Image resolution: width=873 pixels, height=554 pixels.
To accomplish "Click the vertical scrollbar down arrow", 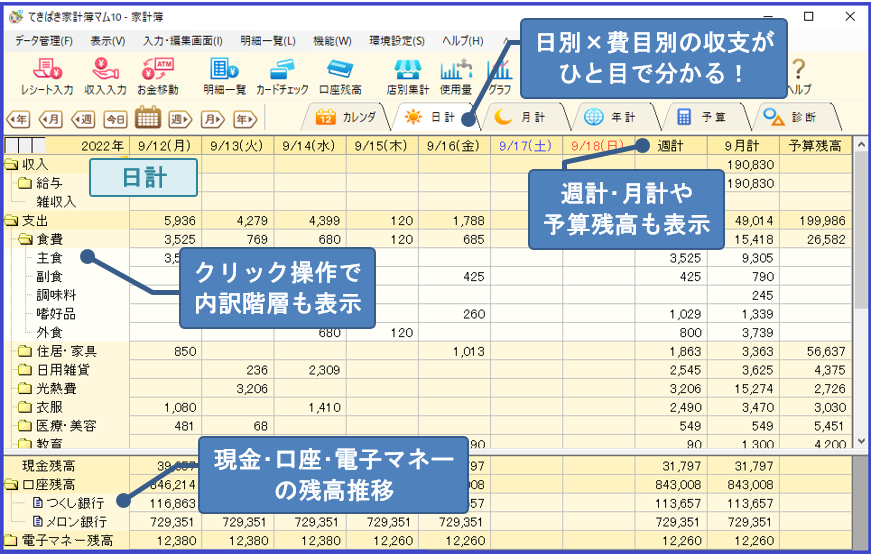I will tap(861, 440).
